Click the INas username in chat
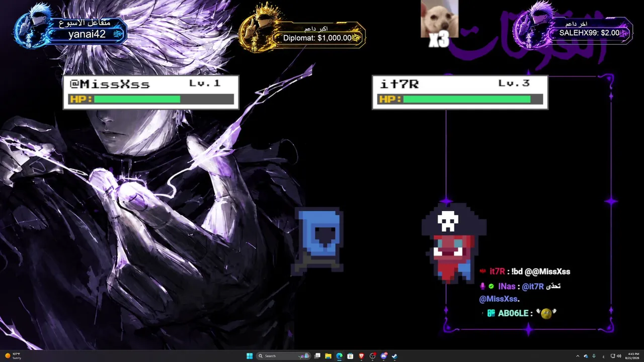Image resolution: width=644 pixels, height=362 pixels. click(507, 287)
